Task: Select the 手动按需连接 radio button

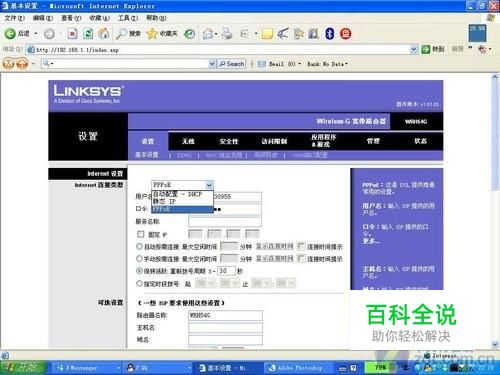Action: click(x=139, y=258)
